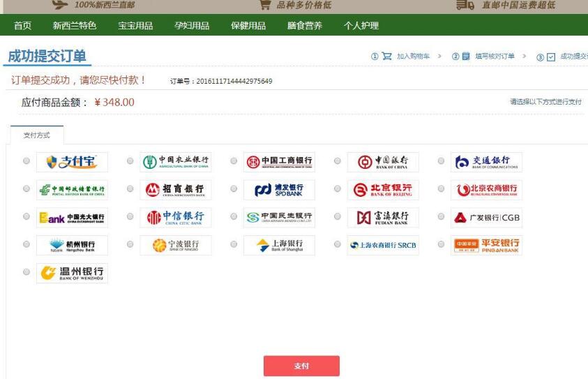The image size is (588, 379).
Task: Click the 加入购物车 step link
Action: point(413,57)
